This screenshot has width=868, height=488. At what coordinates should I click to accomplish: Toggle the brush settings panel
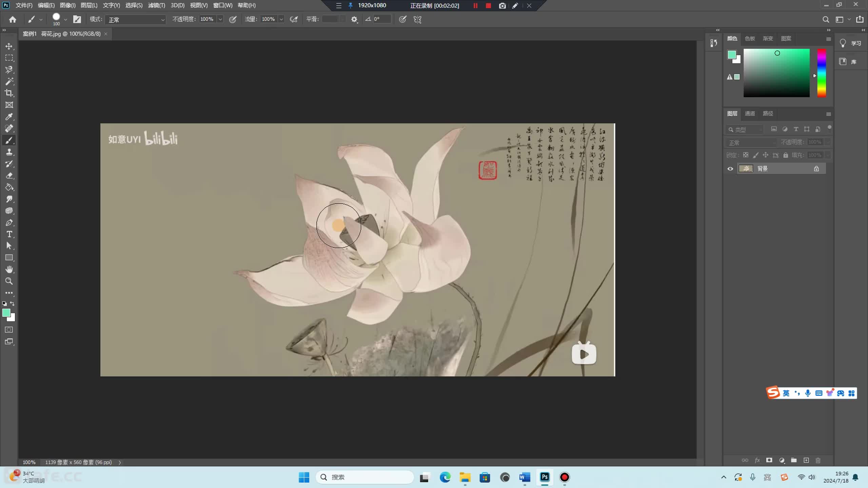click(x=77, y=19)
